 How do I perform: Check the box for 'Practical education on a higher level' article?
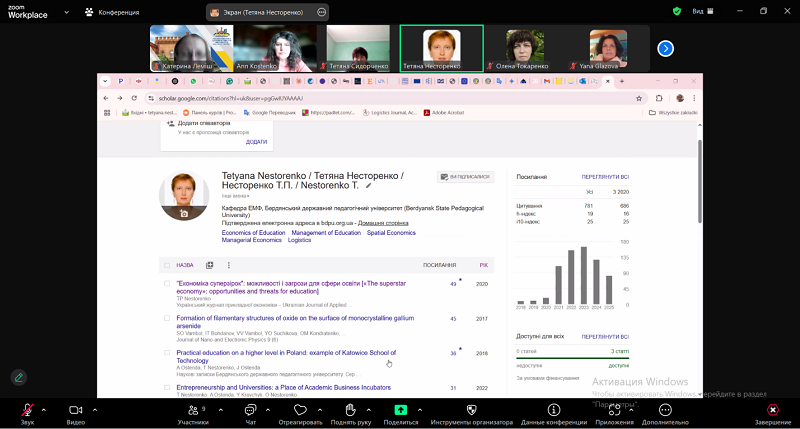(167, 352)
